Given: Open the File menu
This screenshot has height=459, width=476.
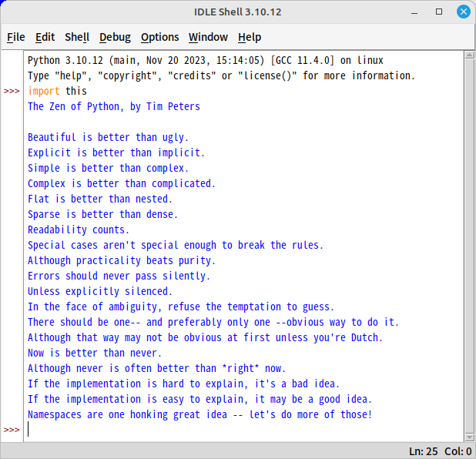Looking at the screenshot, I should 15,37.
